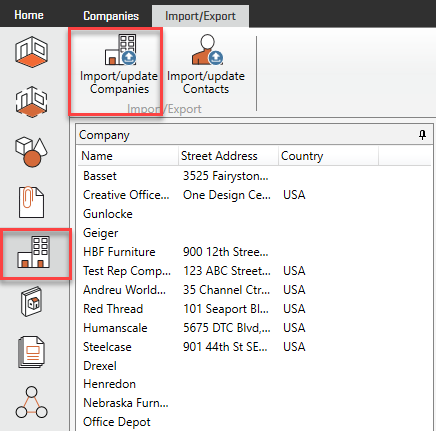Open the catalog book sidebar icon
This screenshot has width=436, height=431.
point(31,302)
